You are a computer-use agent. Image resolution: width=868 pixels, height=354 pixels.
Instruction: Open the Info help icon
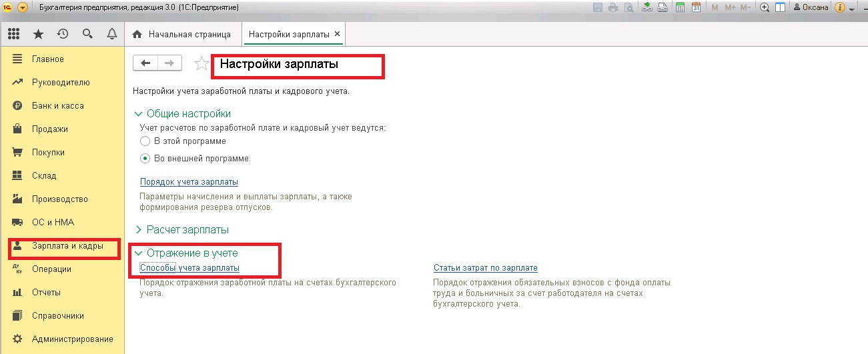(840, 7)
